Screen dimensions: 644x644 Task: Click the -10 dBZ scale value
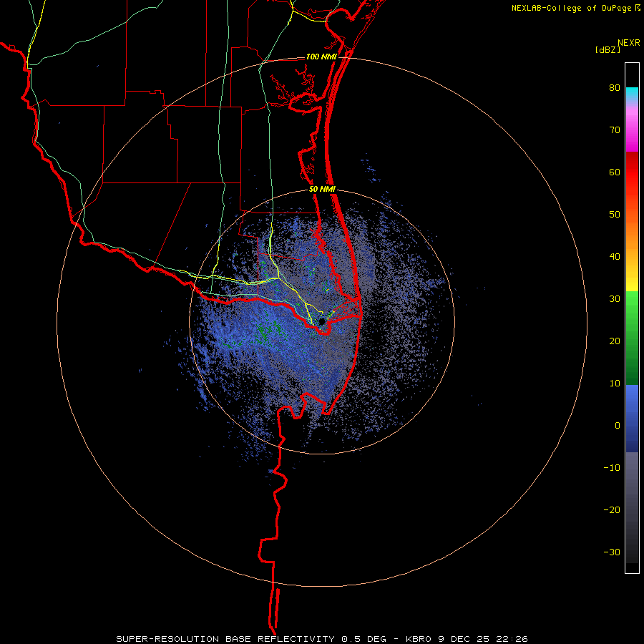[x=612, y=468]
